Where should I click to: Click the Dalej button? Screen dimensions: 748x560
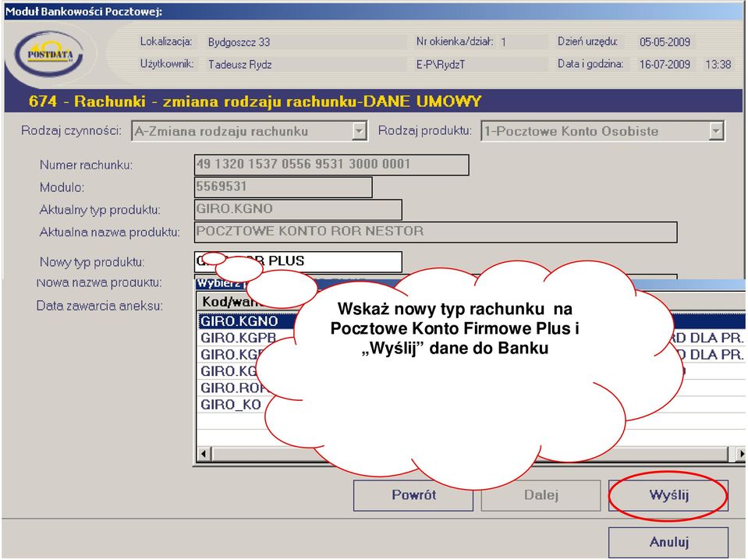coord(541,495)
